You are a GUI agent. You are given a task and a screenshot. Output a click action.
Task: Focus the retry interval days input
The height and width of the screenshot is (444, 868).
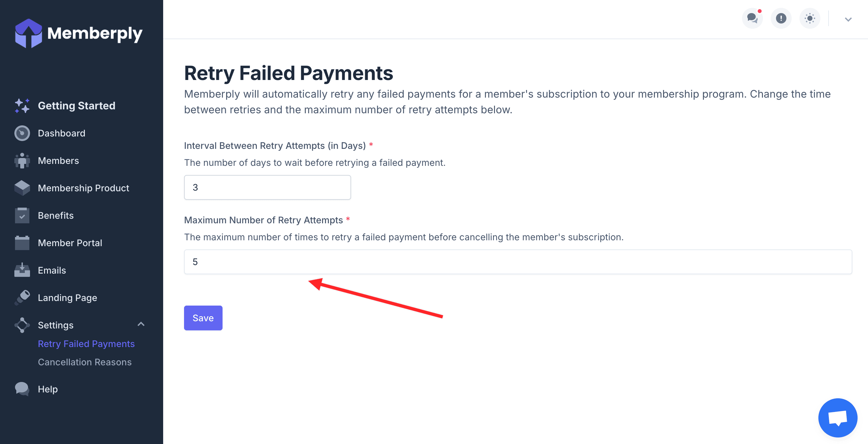[267, 187]
